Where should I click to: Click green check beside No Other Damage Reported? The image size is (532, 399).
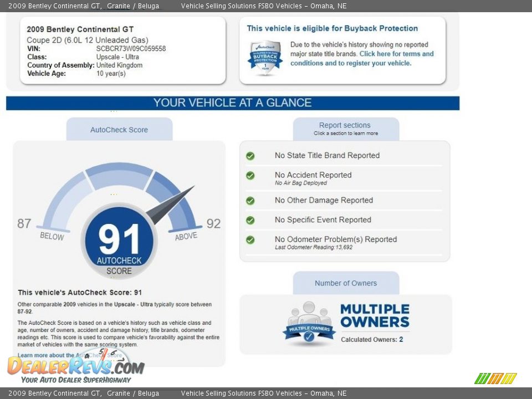250,201
